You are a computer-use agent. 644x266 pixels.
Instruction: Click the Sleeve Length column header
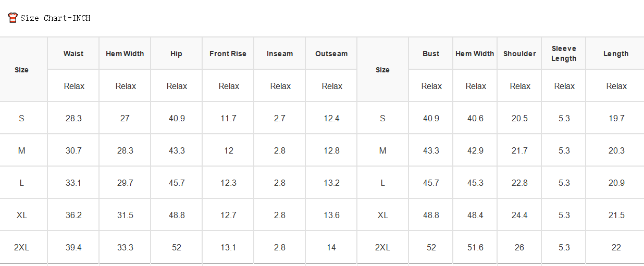[564, 54]
